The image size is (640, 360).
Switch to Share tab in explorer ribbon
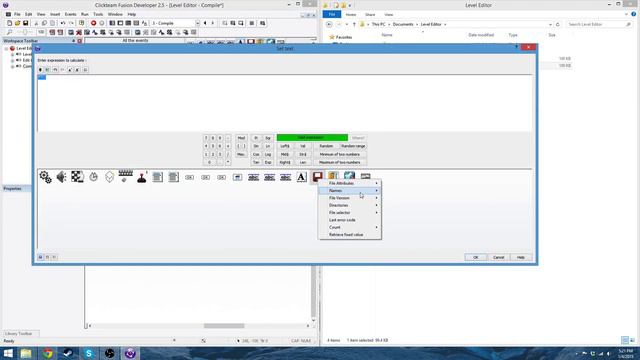click(370, 15)
